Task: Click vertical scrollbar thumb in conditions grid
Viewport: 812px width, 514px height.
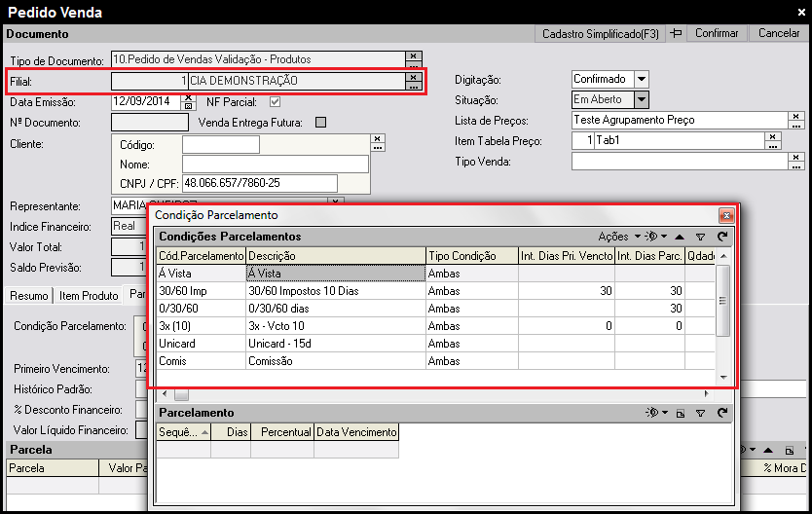Action: 723,301
